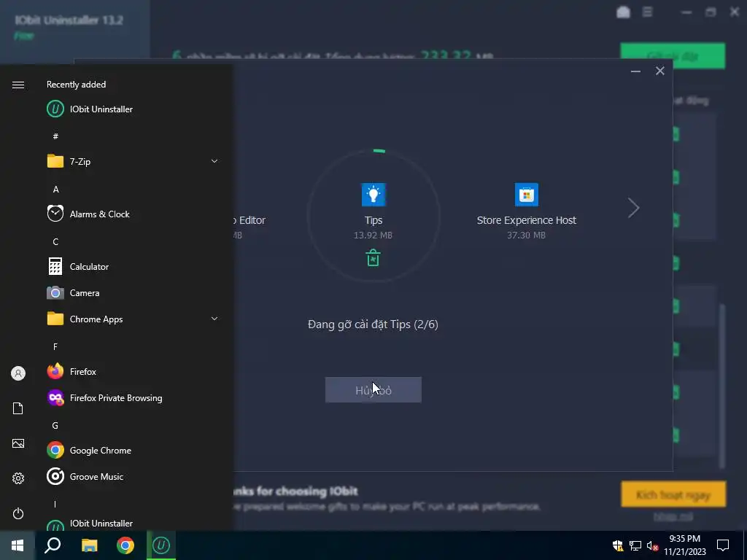
Task: Open Google Chrome from taskbar
Action: [125, 545]
